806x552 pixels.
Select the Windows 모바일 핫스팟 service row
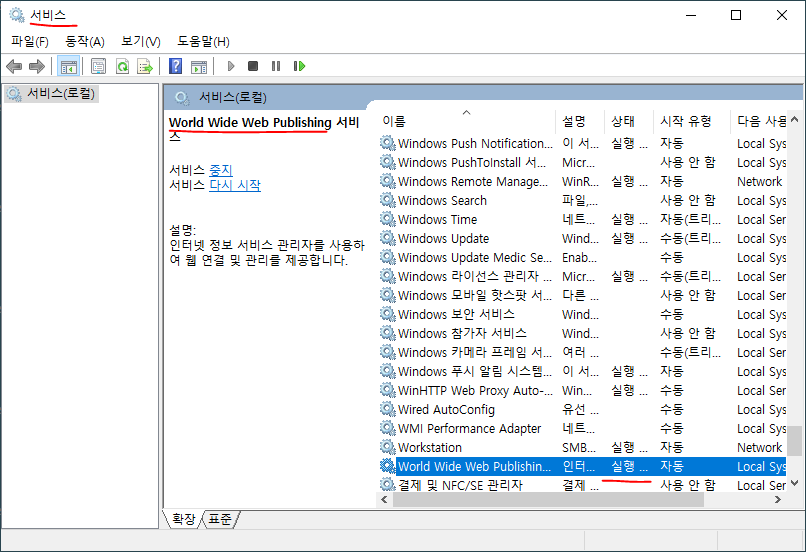(582, 296)
